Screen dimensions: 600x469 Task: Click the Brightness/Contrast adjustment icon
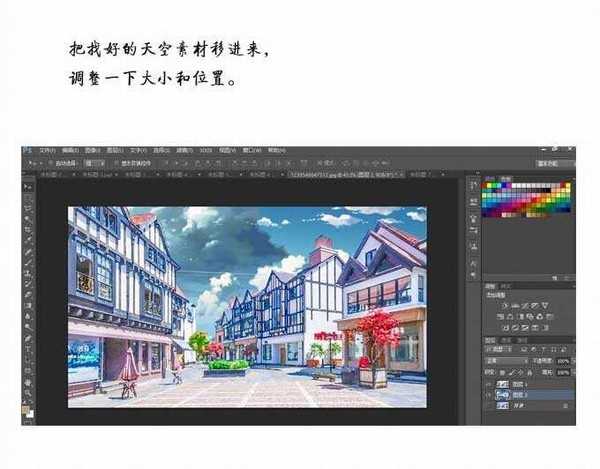coord(506,304)
